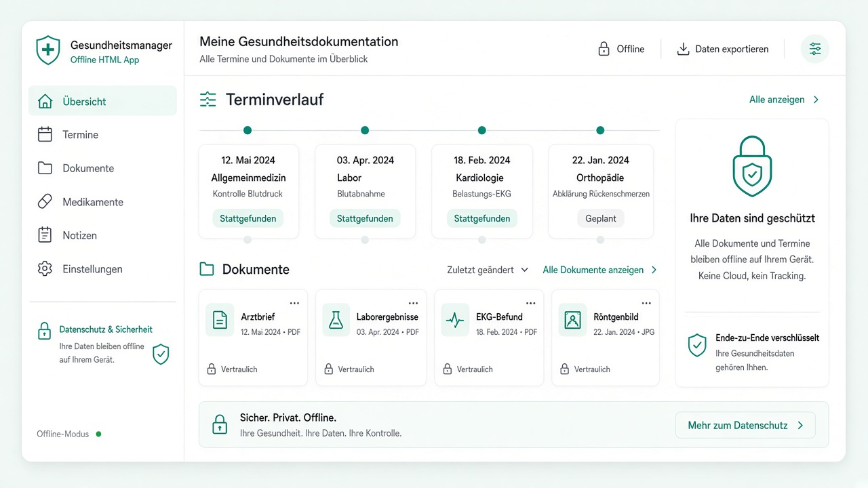Viewport: 868px width, 488px height.
Task: Open the EKG-Befund pulse icon
Action: tap(455, 320)
